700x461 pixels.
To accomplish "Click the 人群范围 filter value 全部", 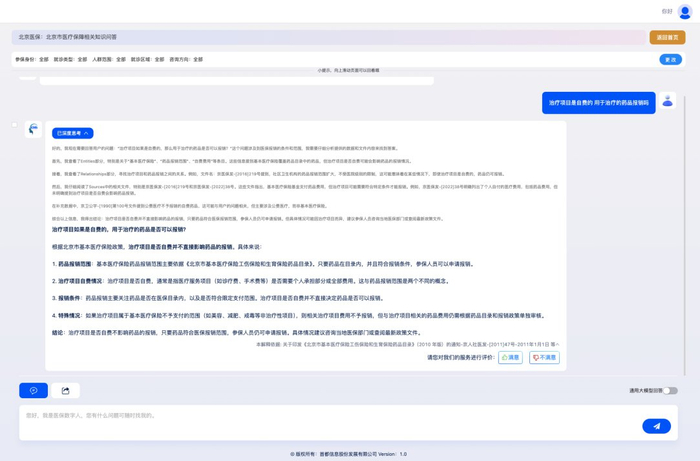I will (x=121, y=59).
